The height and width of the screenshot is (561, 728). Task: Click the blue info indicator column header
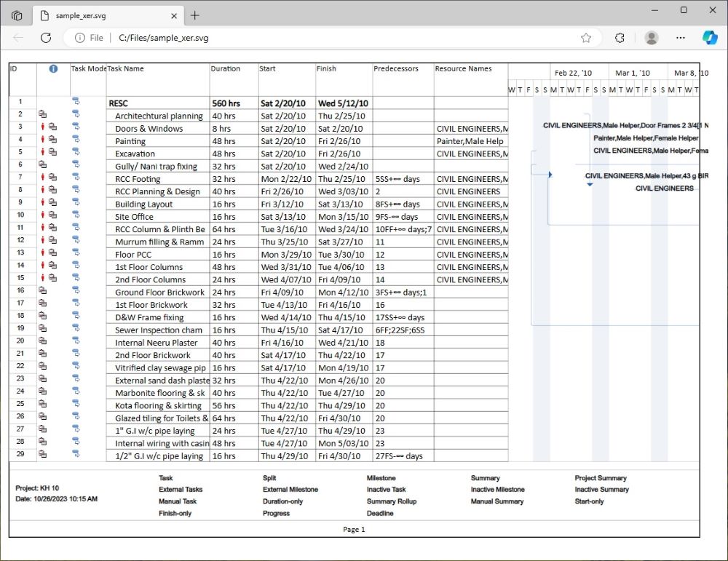click(53, 69)
